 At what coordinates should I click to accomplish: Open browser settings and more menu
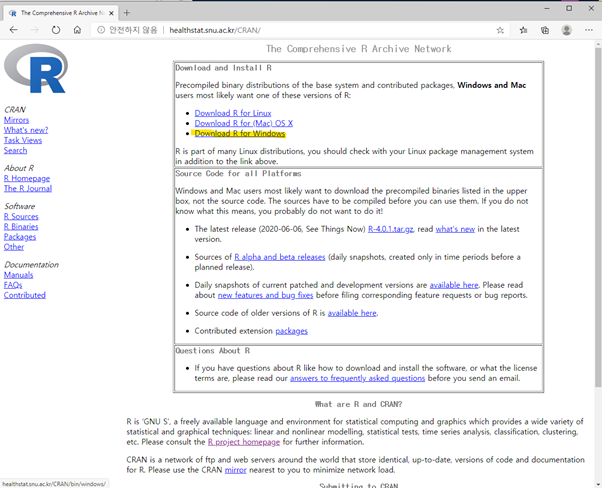[589, 30]
